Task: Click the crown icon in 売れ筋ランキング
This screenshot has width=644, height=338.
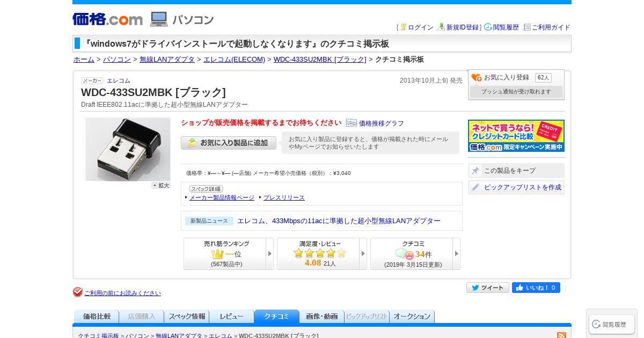Action: click(x=217, y=254)
